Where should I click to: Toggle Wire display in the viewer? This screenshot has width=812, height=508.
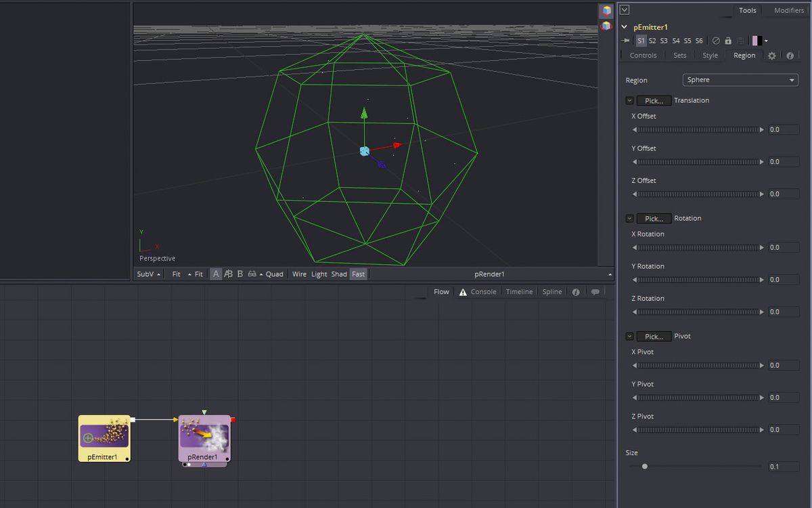(299, 274)
